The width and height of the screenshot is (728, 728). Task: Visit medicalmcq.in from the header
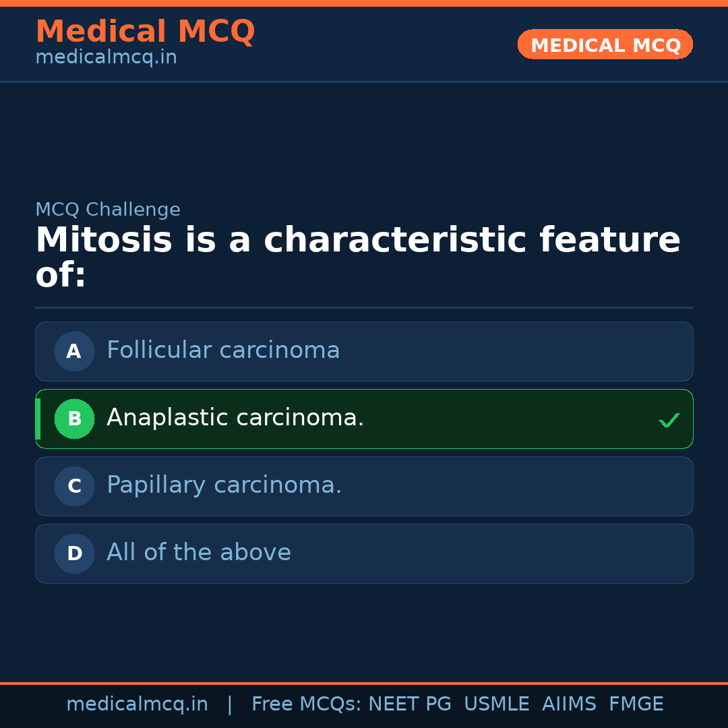pyautogui.click(x=105, y=57)
